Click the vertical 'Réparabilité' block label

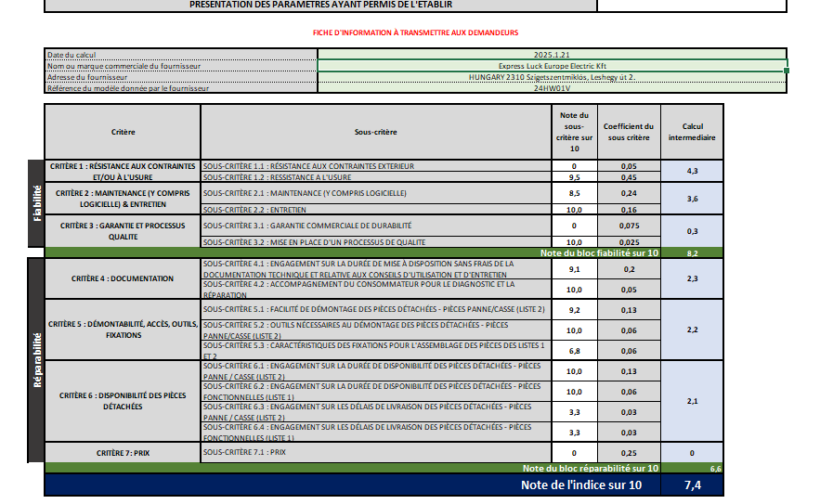[37, 361]
